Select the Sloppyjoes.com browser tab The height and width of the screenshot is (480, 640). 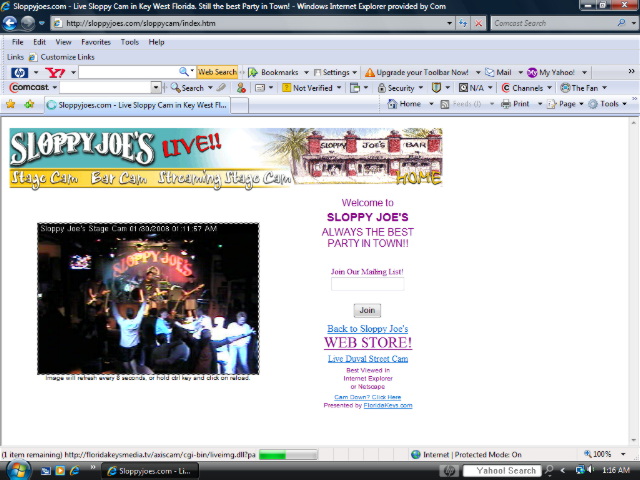pos(137,105)
